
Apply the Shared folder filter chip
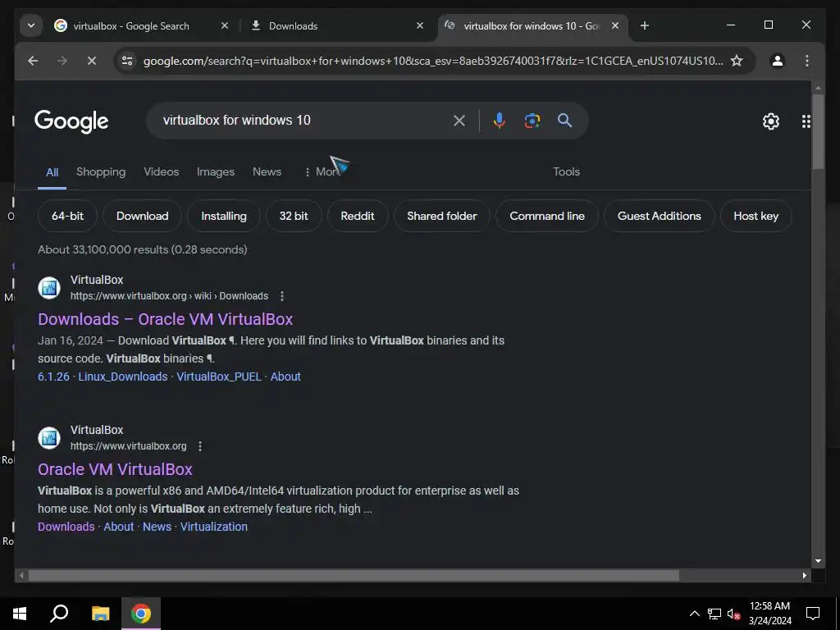441,216
